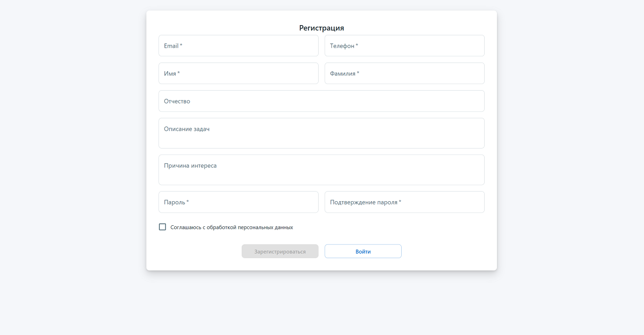Screen dimensions: 644x335
Task: Click the asterisk after the Телефон label
Action: click(357, 46)
